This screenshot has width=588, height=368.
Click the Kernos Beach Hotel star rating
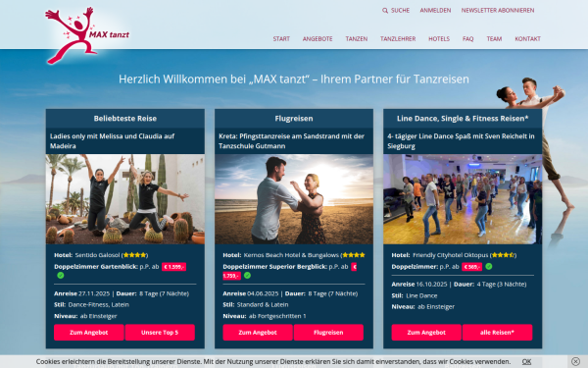[x=354, y=255]
